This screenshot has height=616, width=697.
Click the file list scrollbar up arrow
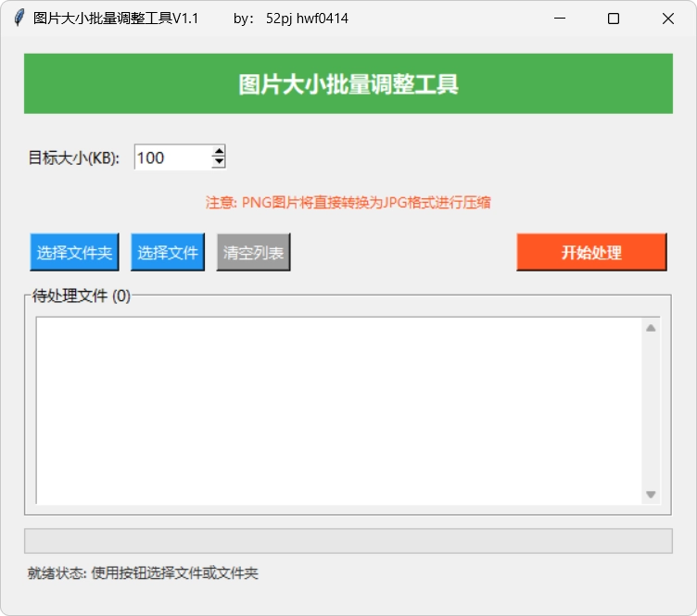tap(651, 328)
